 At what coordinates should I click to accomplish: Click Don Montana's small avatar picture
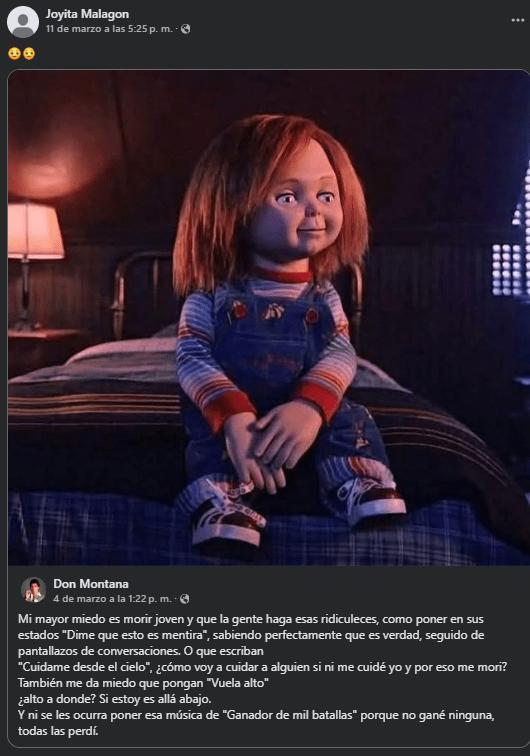33,590
